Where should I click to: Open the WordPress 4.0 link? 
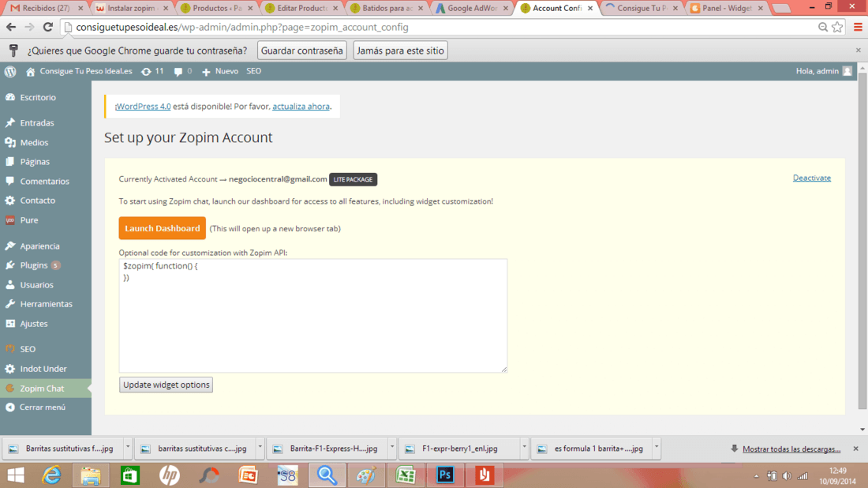tap(143, 107)
